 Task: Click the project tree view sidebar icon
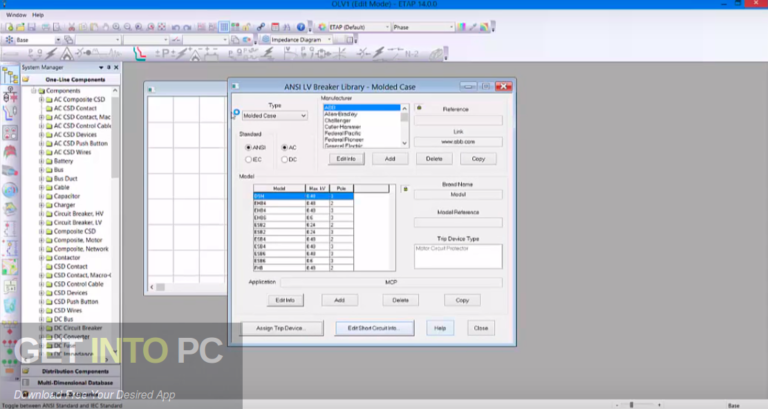pyautogui.click(x=10, y=76)
